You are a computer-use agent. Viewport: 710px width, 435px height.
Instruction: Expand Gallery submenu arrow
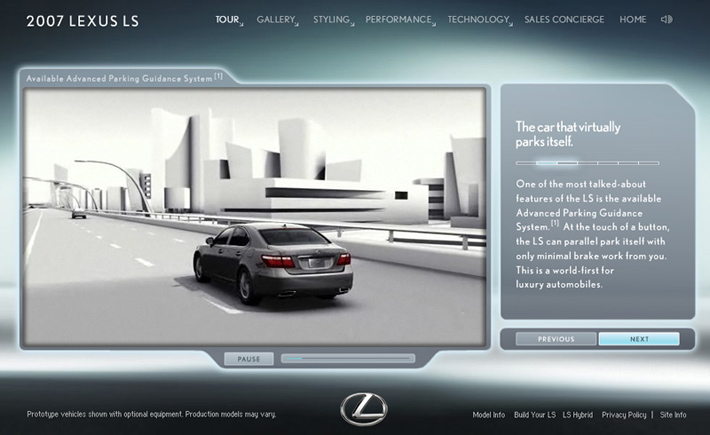pyautogui.click(x=297, y=24)
